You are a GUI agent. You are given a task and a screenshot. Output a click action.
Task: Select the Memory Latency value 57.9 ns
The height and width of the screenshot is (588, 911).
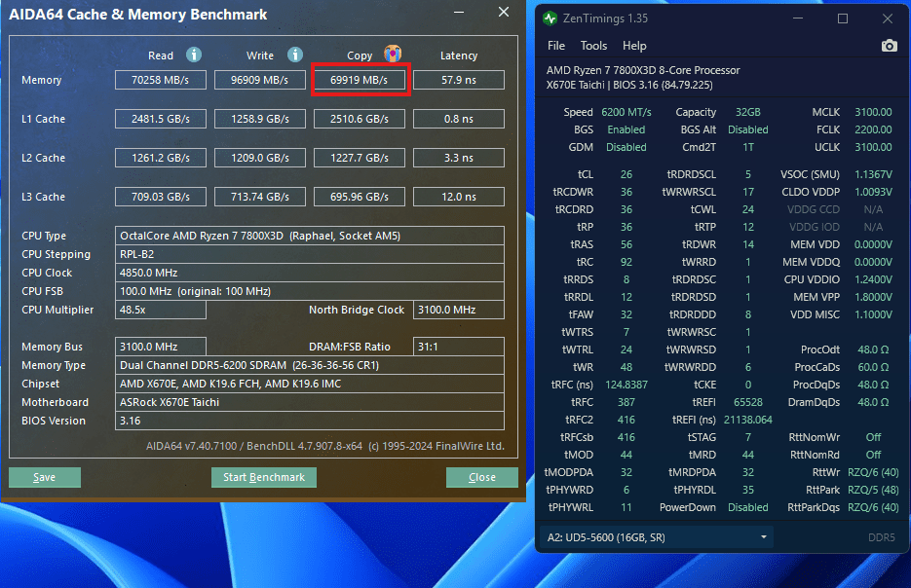coord(459,80)
